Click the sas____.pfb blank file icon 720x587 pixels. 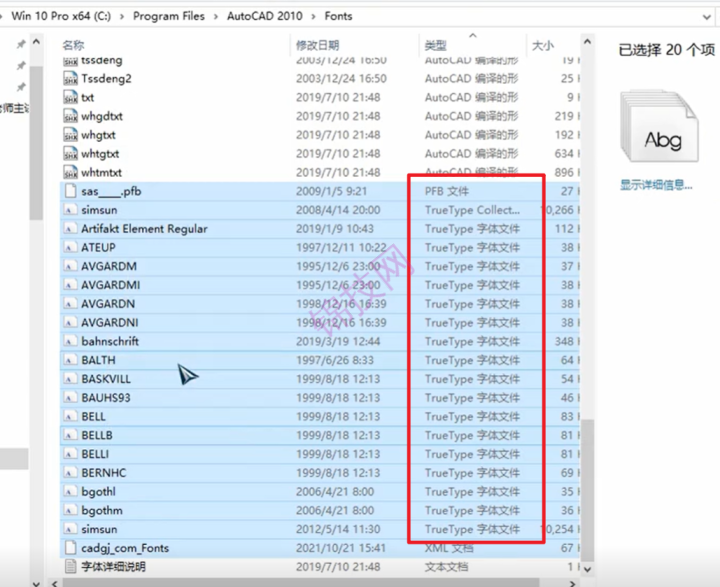coord(70,191)
